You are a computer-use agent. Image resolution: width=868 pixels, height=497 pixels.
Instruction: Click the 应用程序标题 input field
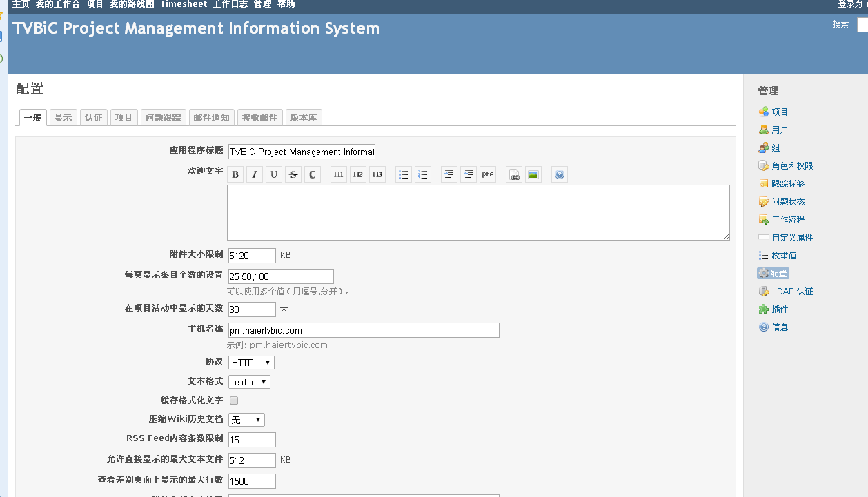point(302,152)
